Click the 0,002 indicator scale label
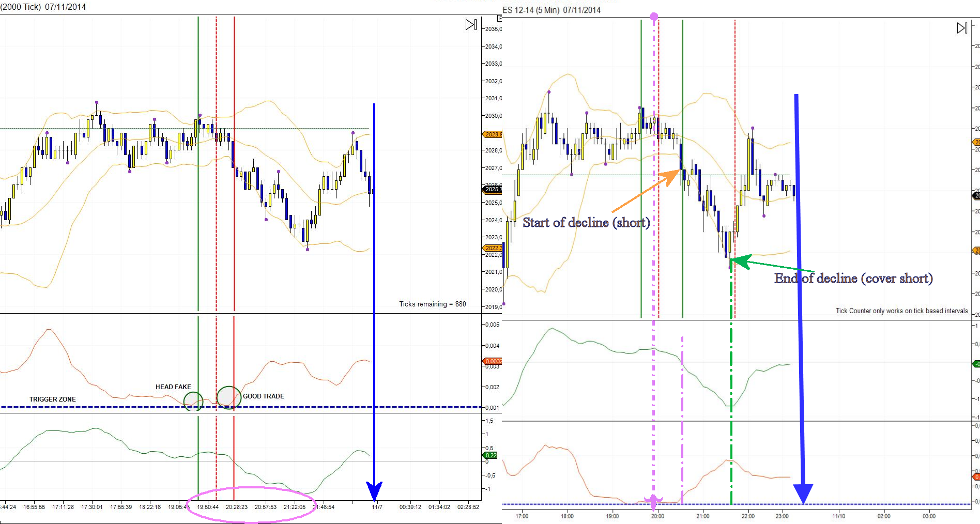Image resolution: width=980 pixels, height=524 pixels. [x=493, y=387]
